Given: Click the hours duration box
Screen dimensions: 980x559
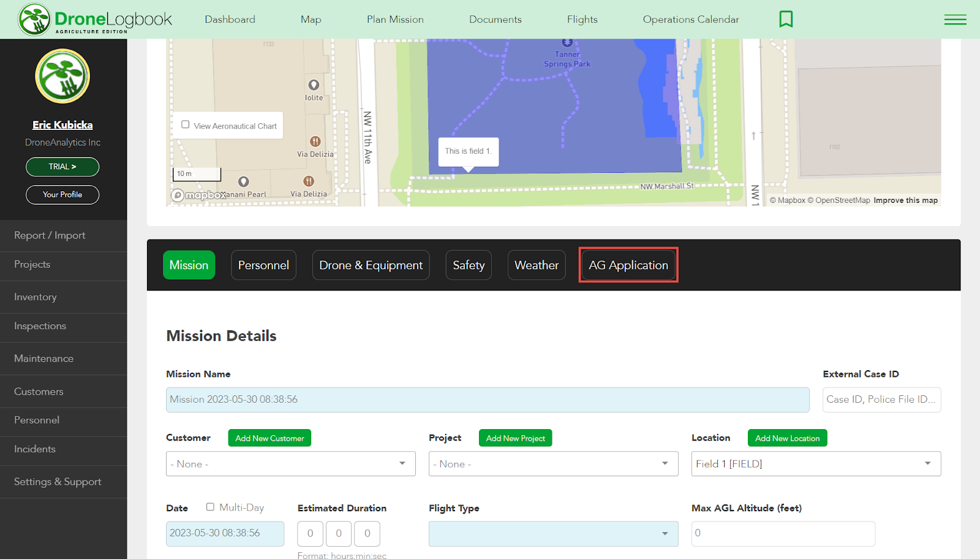Looking at the screenshot, I should point(310,534).
